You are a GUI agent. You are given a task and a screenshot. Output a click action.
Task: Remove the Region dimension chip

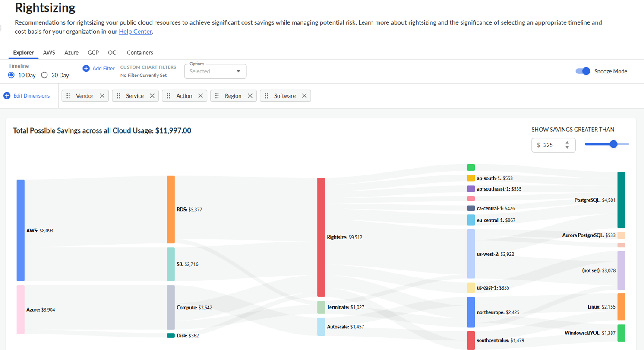(250, 96)
